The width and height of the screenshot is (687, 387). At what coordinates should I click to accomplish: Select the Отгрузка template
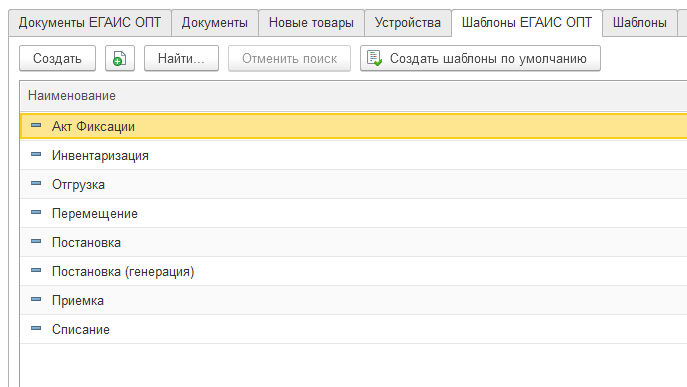(78, 185)
